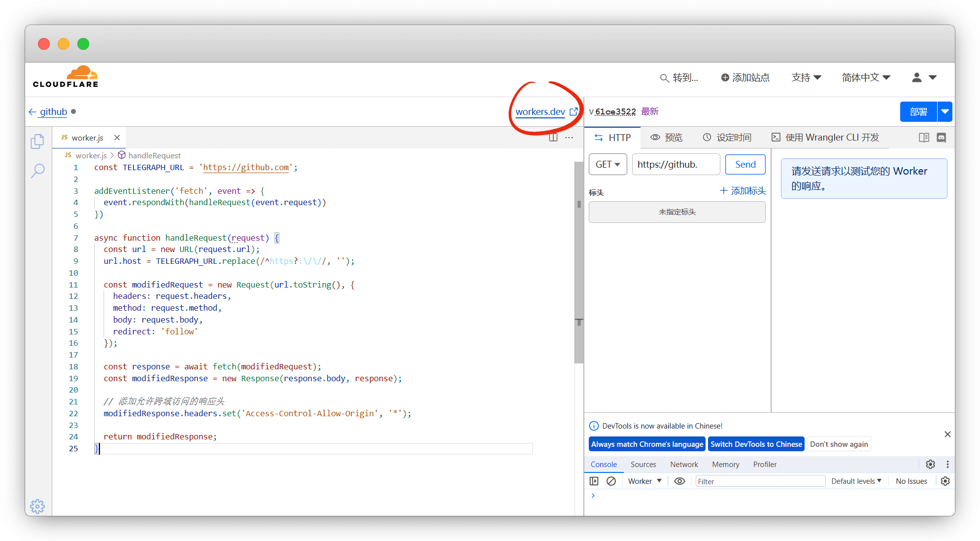Close the worker.js editor tab
Image resolution: width=980 pixels, height=541 pixels.
[x=117, y=138]
